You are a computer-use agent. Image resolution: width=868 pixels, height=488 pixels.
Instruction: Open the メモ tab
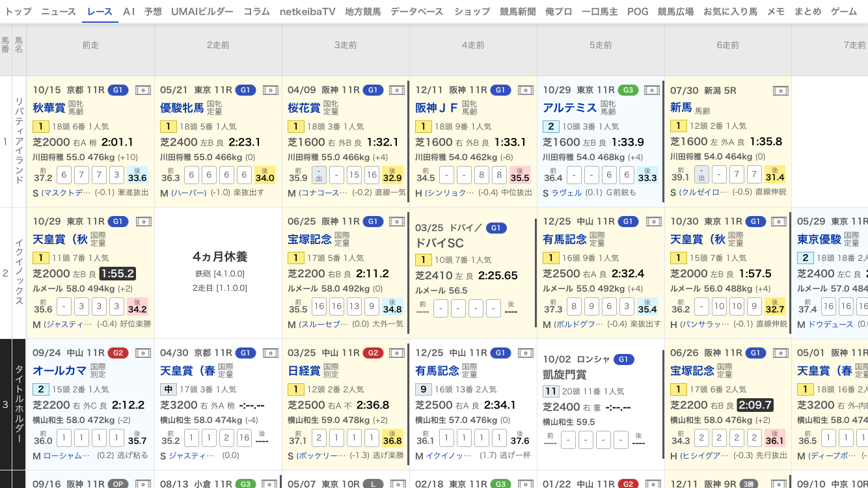click(776, 12)
